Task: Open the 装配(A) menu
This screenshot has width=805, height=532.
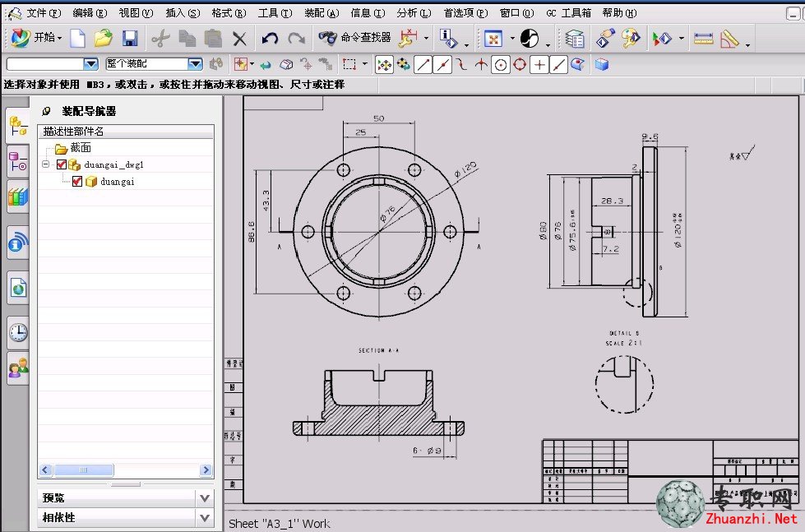Action: (322, 13)
